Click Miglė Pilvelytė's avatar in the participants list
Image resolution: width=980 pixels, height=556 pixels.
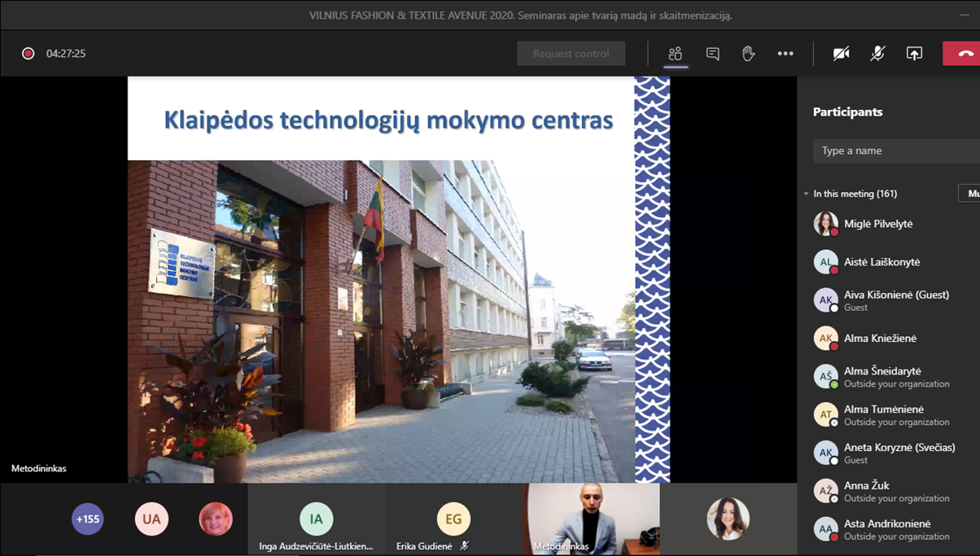click(x=825, y=224)
